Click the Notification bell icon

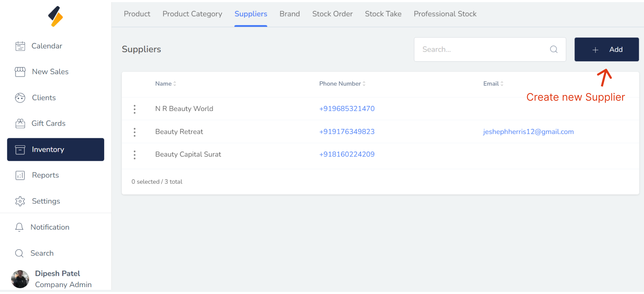[20, 227]
